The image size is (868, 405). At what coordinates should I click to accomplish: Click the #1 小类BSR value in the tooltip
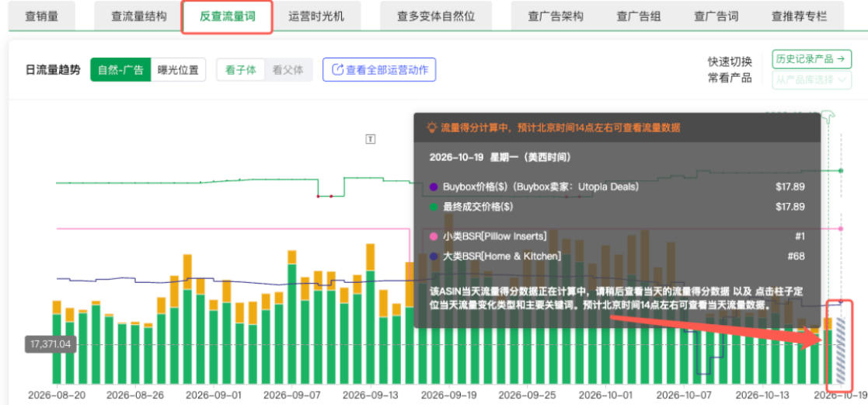[x=800, y=236]
